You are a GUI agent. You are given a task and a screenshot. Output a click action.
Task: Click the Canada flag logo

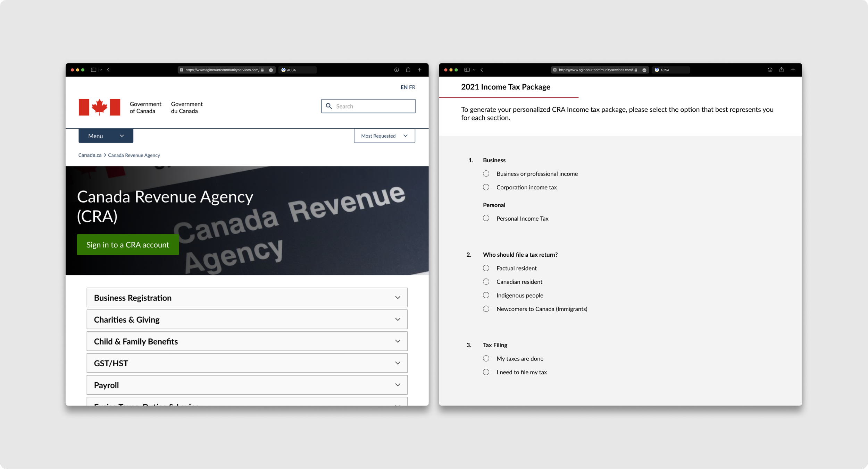(99, 107)
